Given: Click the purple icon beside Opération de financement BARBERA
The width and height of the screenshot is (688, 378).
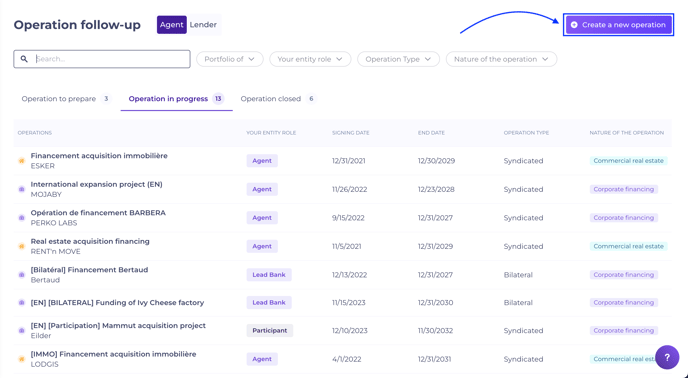Looking at the screenshot, I should pos(22,218).
